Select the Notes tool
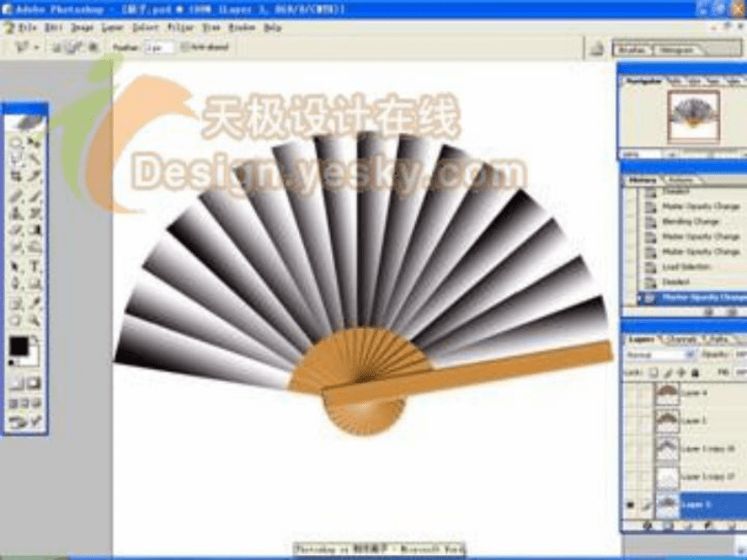The width and height of the screenshot is (747, 560). 17,302
